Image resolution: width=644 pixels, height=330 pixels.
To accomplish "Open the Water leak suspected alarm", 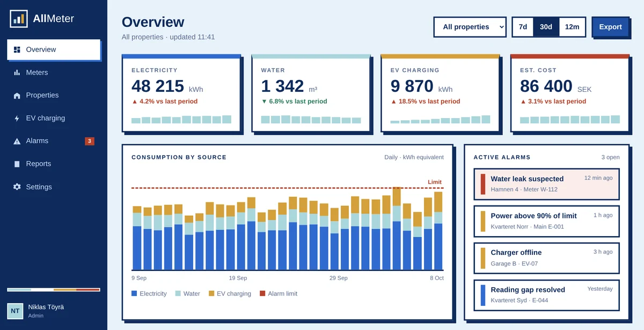I will point(546,184).
